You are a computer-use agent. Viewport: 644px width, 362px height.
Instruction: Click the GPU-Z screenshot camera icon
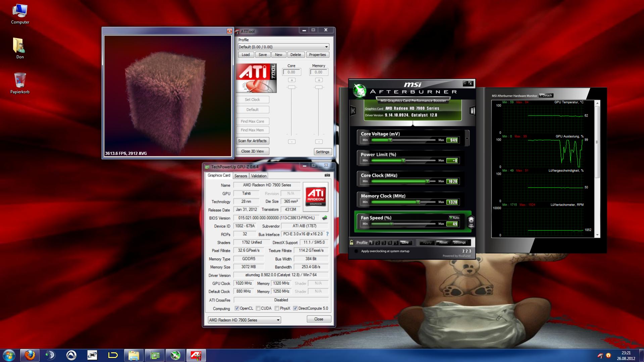pos(327,175)
